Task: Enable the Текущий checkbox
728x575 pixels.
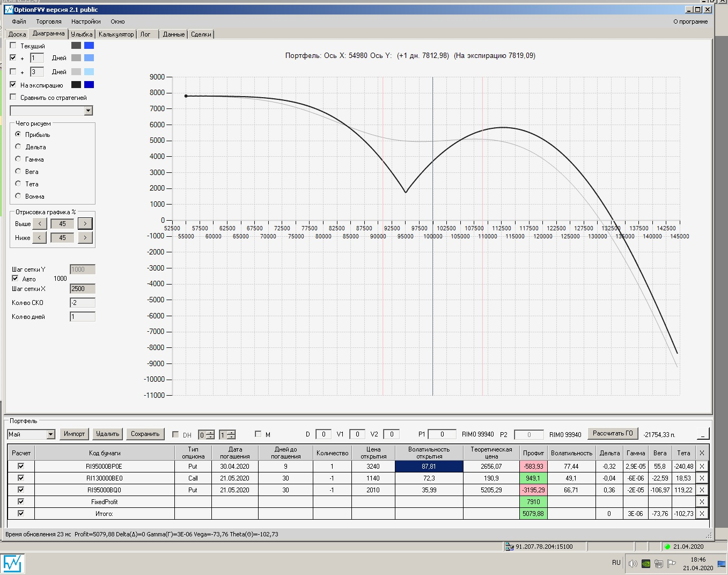Action: (x=13, y=46)
